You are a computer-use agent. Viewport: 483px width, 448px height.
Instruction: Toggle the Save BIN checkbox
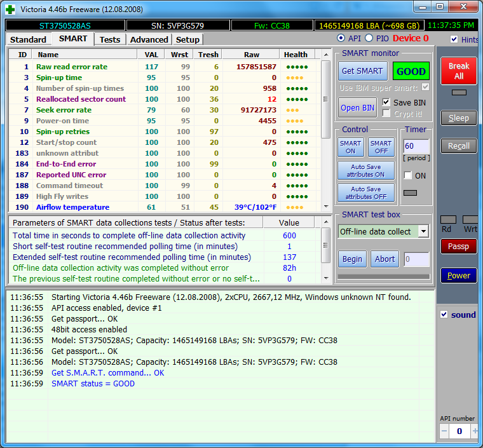click(386, 102)
